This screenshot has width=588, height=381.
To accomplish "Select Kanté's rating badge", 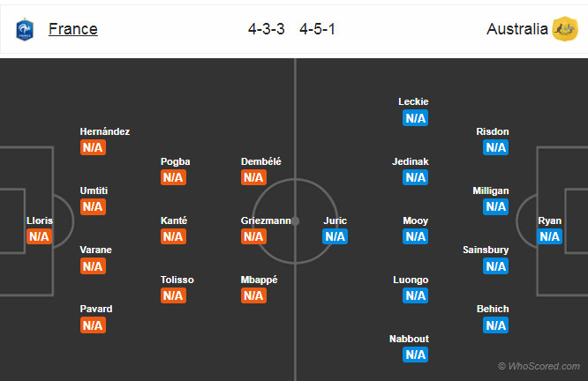I will coord(173,236).
